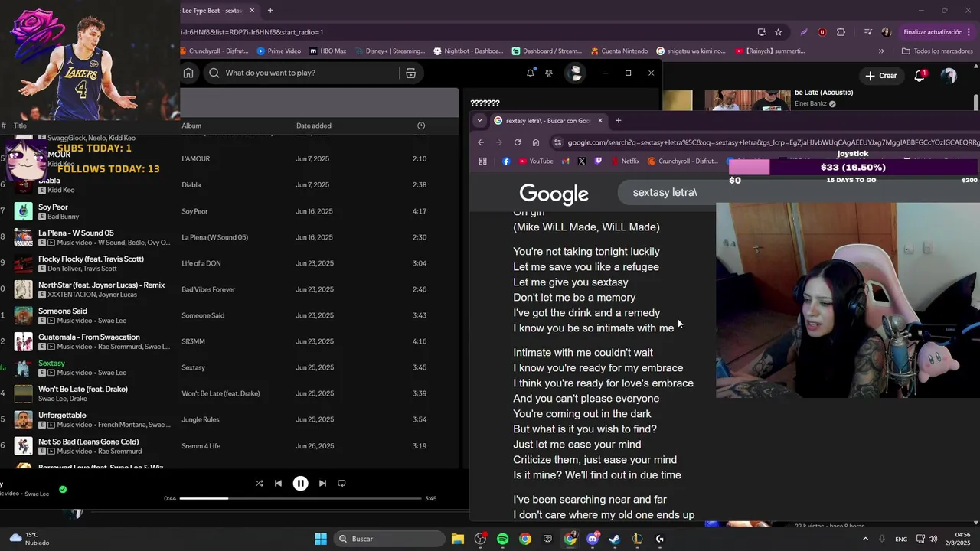Sort playlist by Album column
This screenshot has height=551, width=980.
(x=191, y=126)
